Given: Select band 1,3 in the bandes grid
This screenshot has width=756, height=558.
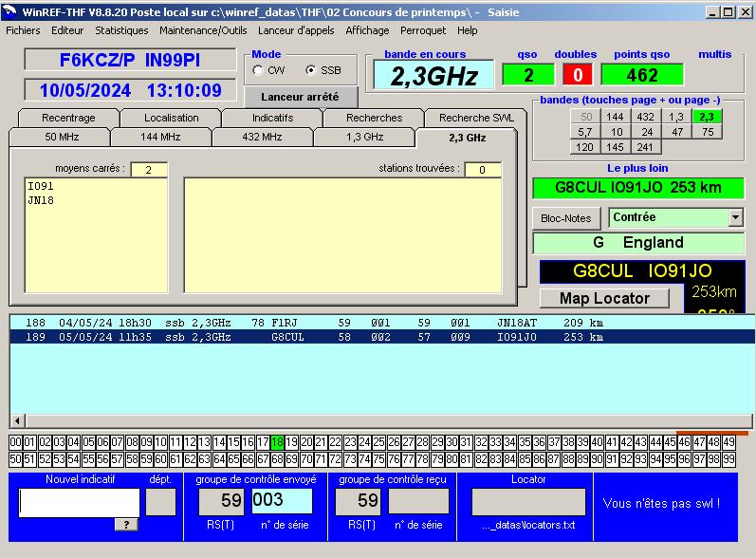Looking at the screenshot, I should (676, 117).
